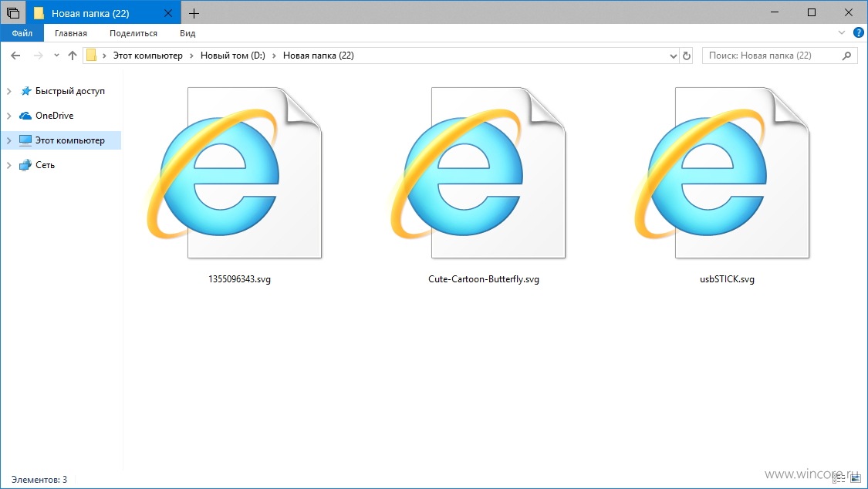Close the Explorer window

click(849, 12)
